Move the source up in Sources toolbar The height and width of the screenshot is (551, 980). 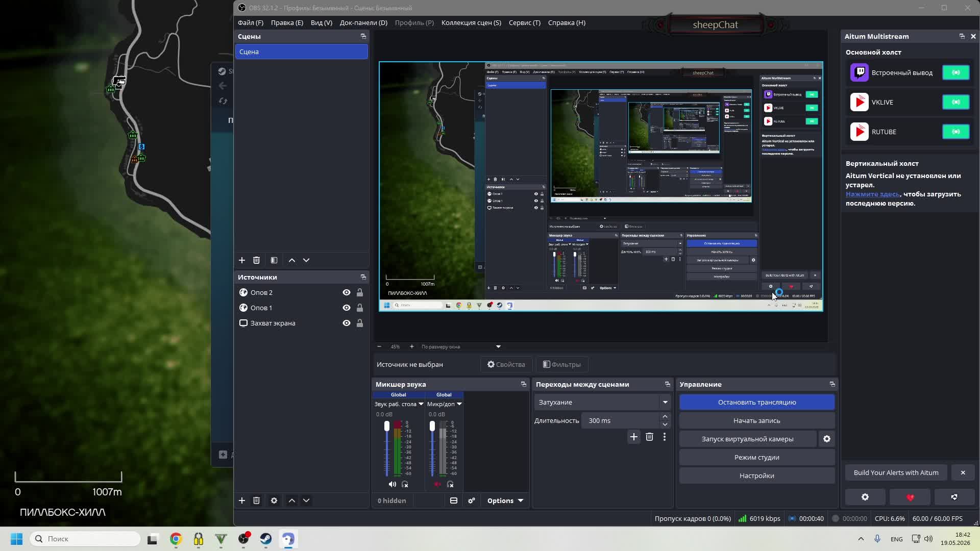tap(292, 500)
